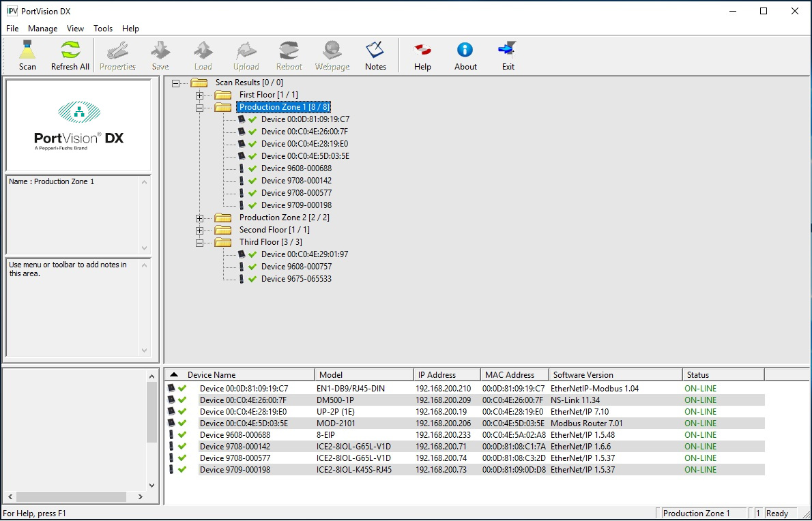Open the About info icon
Screen dimensions: 812x521
coord(465,50)
